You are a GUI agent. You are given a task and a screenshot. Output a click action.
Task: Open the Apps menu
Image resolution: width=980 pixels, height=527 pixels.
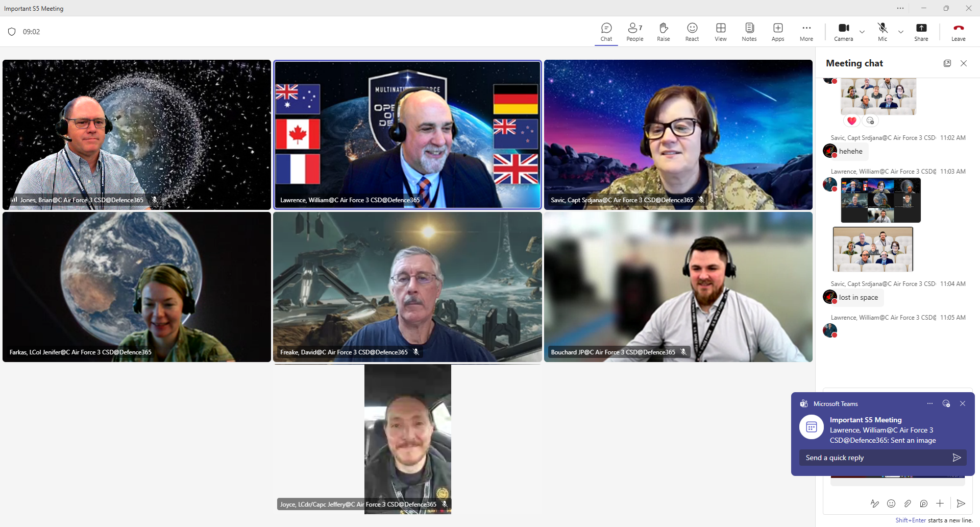pyautogui.click(x=778, y=32)
